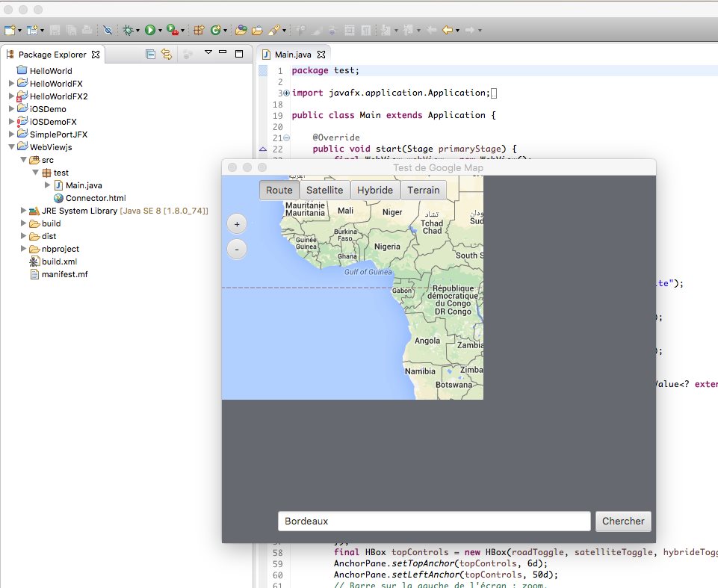Open the Package Explorer view menu triangle
The width and height of the screenshot is (718, 588).
point(208,52)
